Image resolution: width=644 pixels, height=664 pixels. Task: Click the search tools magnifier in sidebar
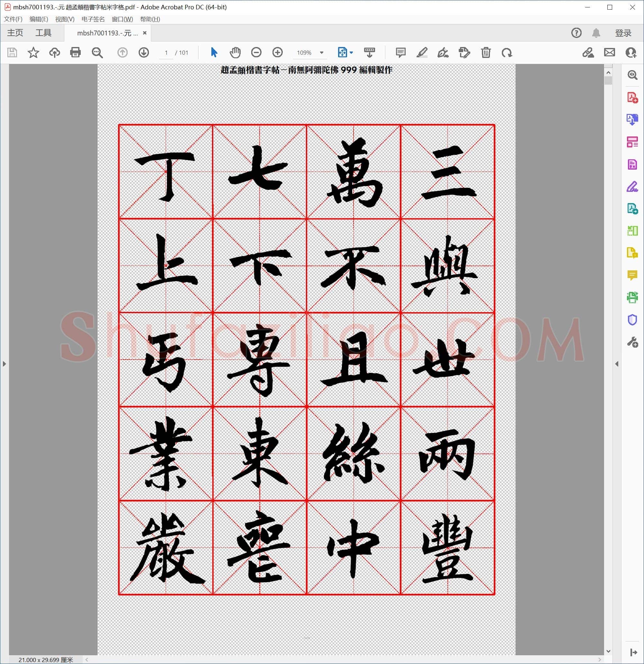pyautogui.click(x=632, y=75)
